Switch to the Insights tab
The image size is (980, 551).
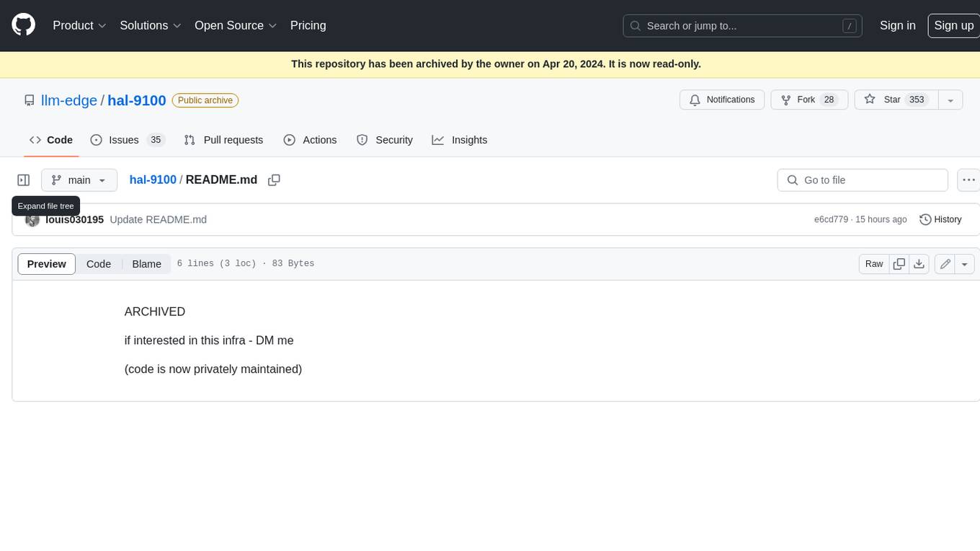[460, 140]
